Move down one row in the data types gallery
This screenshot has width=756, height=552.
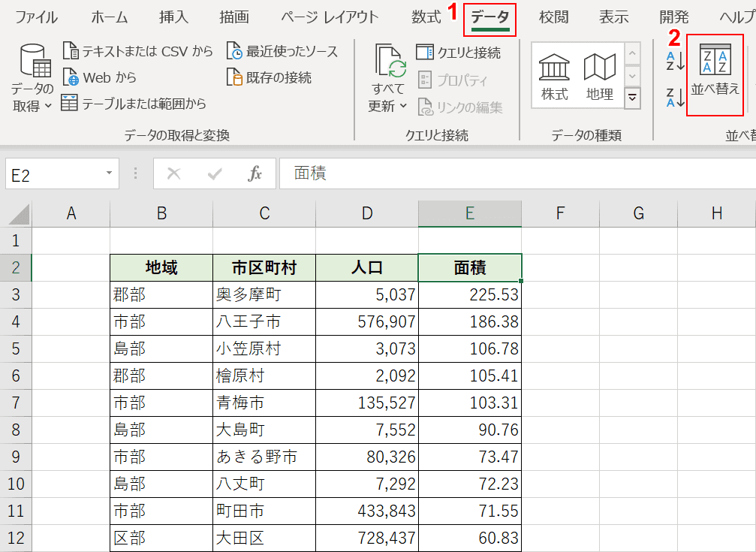point(632,76)
